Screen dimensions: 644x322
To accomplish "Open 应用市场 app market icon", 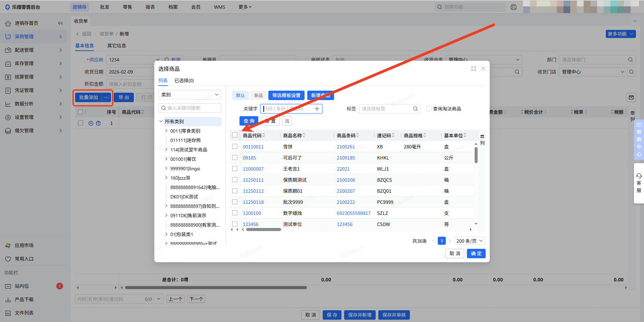I will (8, 245).
